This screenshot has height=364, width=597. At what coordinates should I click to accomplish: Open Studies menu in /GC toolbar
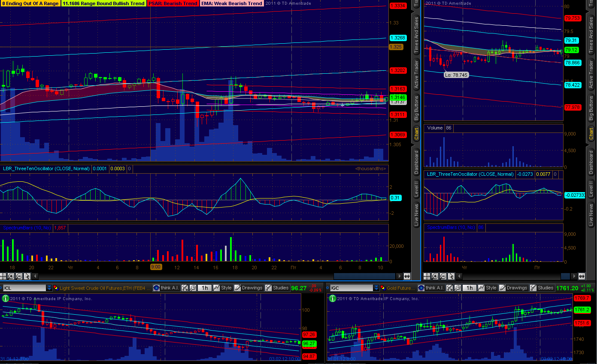click(542, 288)
